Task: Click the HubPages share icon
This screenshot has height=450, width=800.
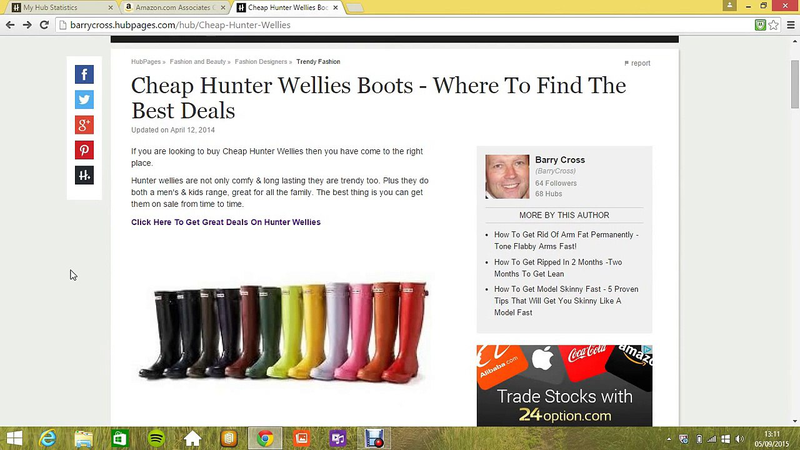Action: click(84, 176)
